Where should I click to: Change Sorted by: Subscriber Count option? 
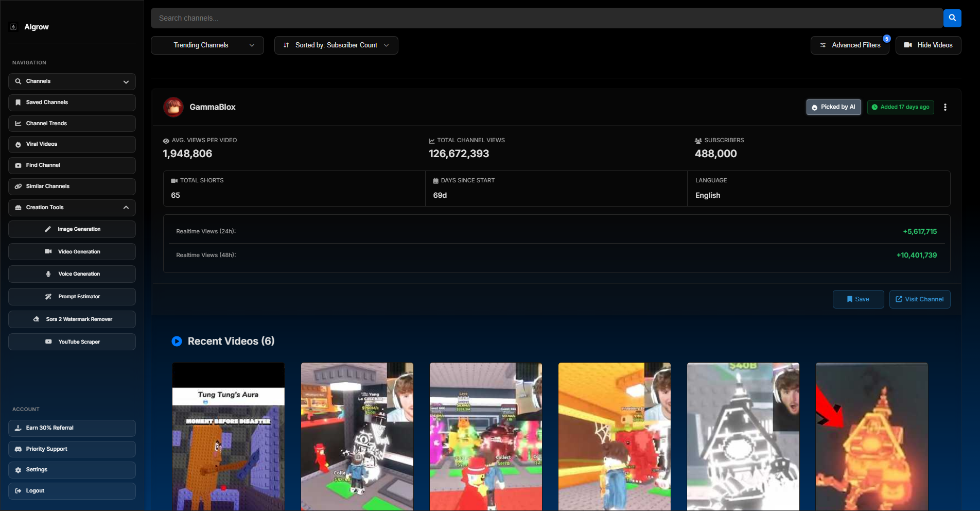click(336, 45)
